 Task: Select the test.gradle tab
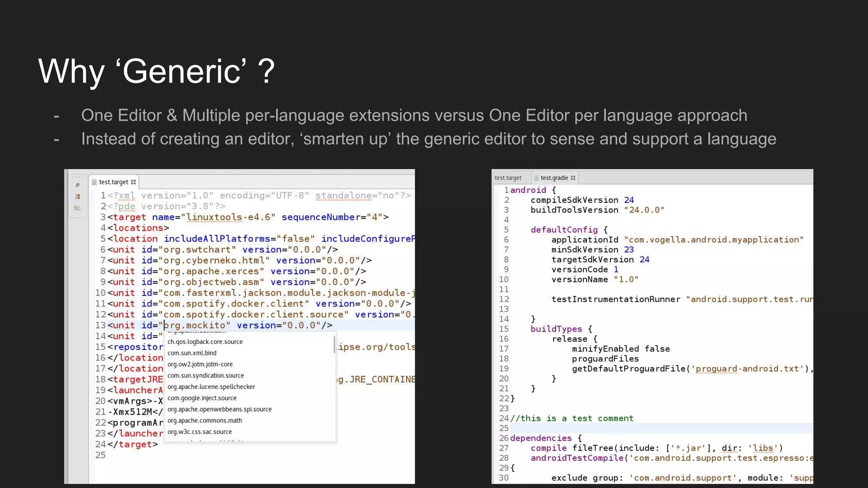click(554, 178)
